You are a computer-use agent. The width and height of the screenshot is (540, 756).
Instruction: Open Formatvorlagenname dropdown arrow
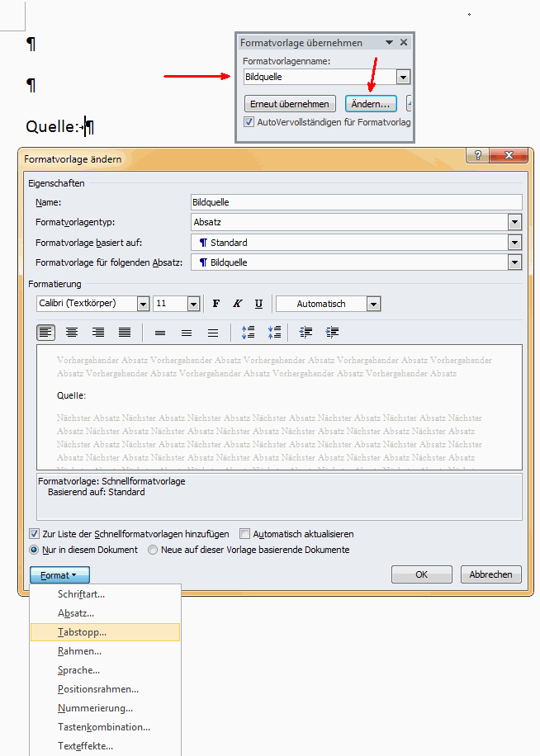(x=403, y=77)
